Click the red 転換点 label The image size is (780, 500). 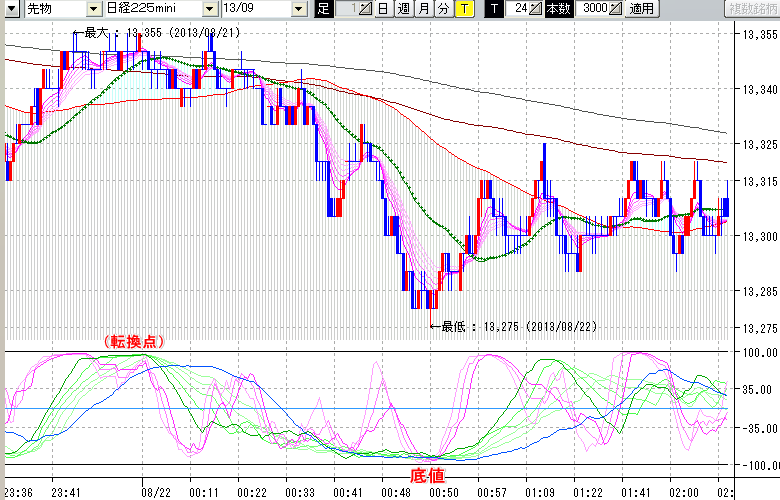pyautogui.click(x=133, y=341)
